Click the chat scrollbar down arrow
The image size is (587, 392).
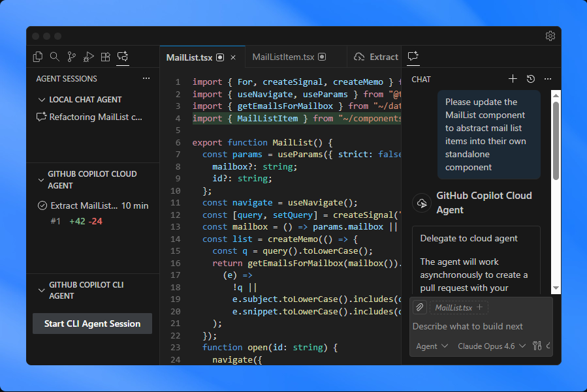click(x=556, y=288)
